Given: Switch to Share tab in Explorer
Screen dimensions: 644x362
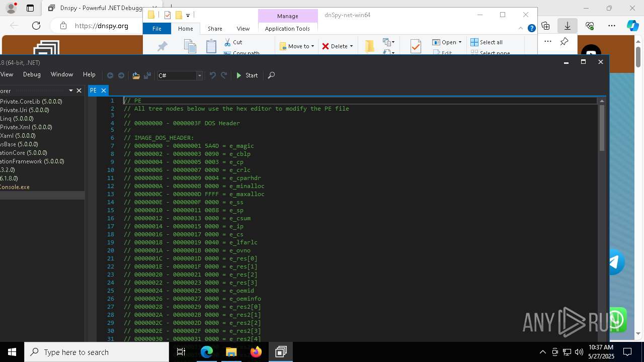Looking at the screenshot, I should (215, 29).
